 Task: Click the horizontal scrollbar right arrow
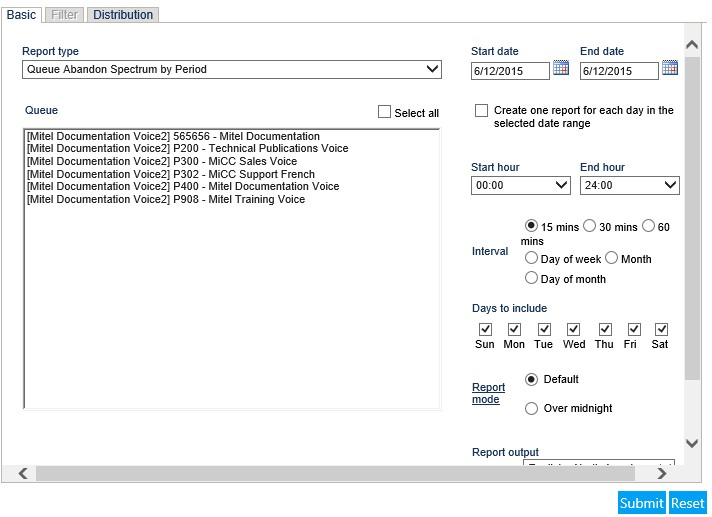tap(662, 473)
